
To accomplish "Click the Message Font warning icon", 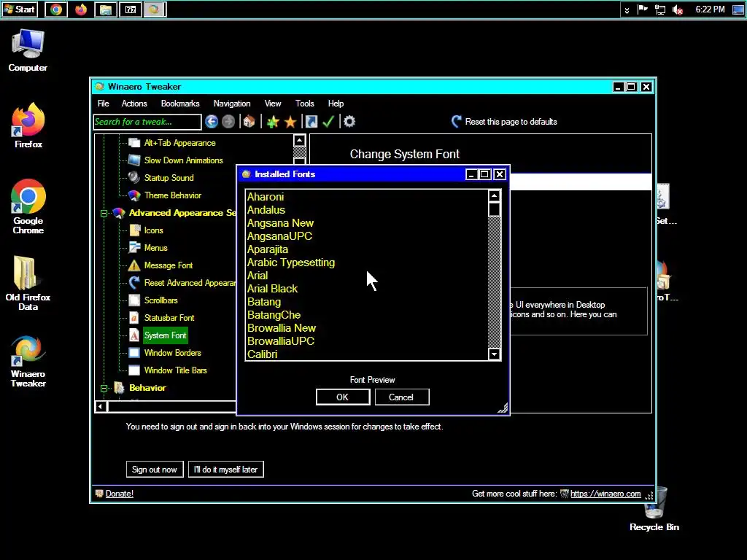I will (x=134, y=265).
